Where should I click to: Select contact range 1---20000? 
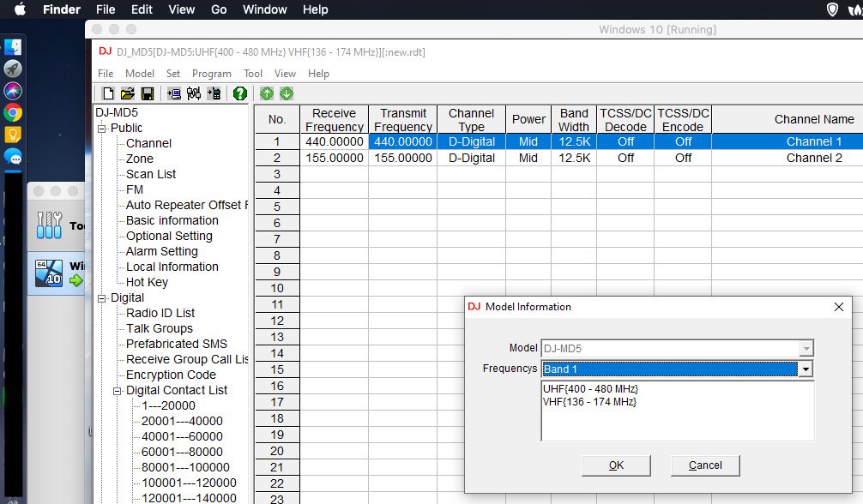click(168, 405)
